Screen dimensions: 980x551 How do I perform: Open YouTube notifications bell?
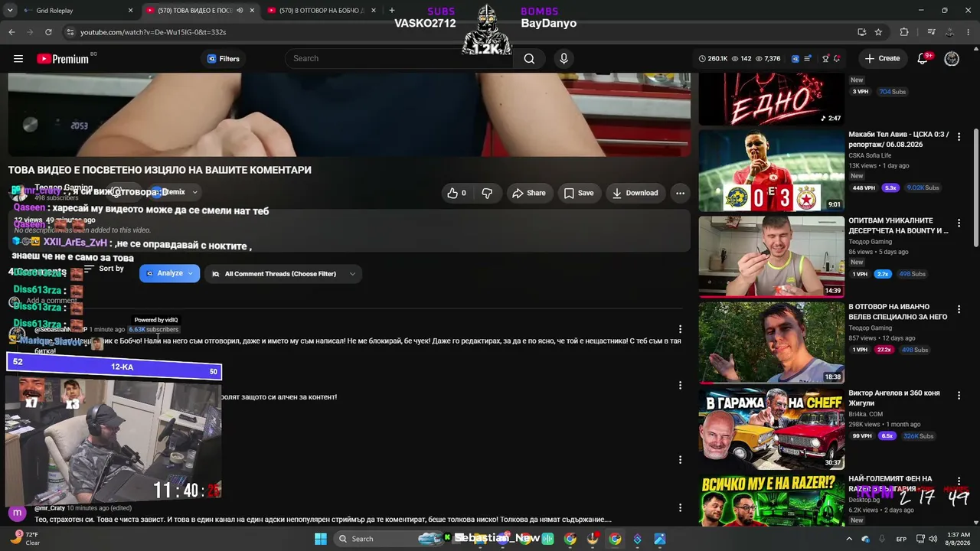[923, 59]
